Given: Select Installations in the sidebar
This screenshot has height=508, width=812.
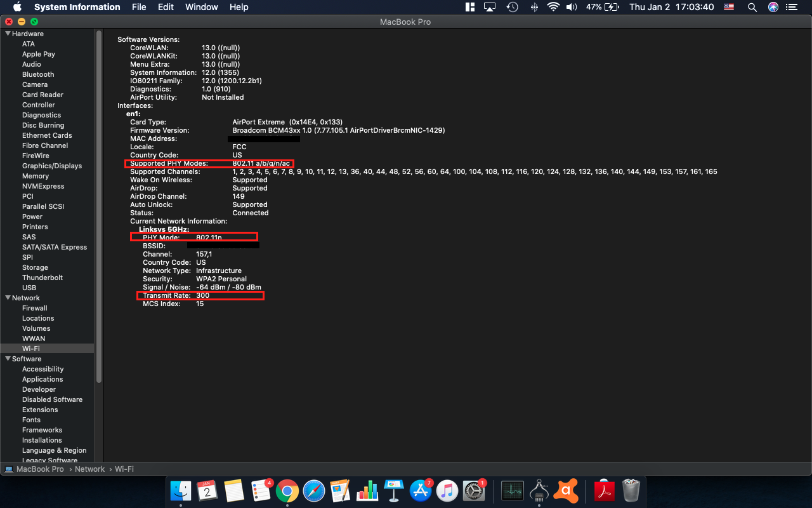Looking at the screenshot, I should (42, 440).
